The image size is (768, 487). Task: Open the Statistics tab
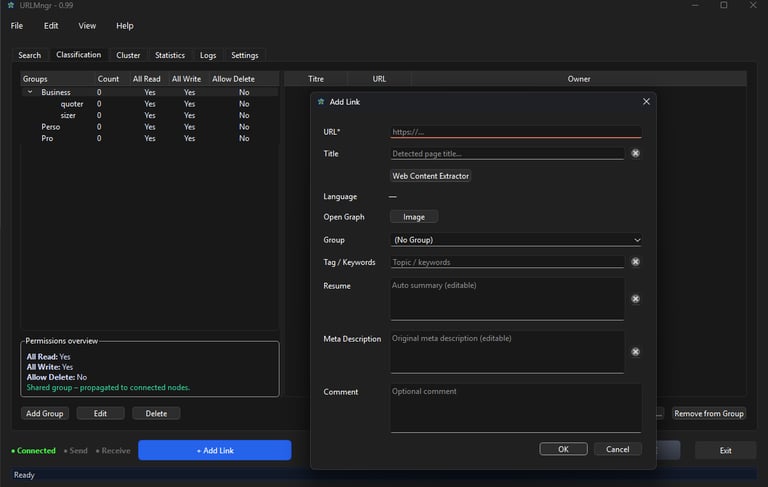[170, 55]
